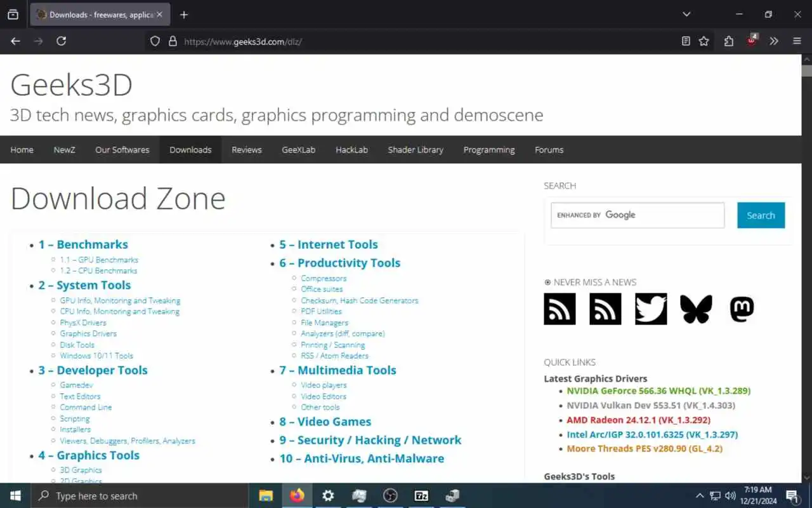The image size is (812, 508).
Task: Open the GeeXLab menu item
Action: pyautogui.click(x=299, y=150)
